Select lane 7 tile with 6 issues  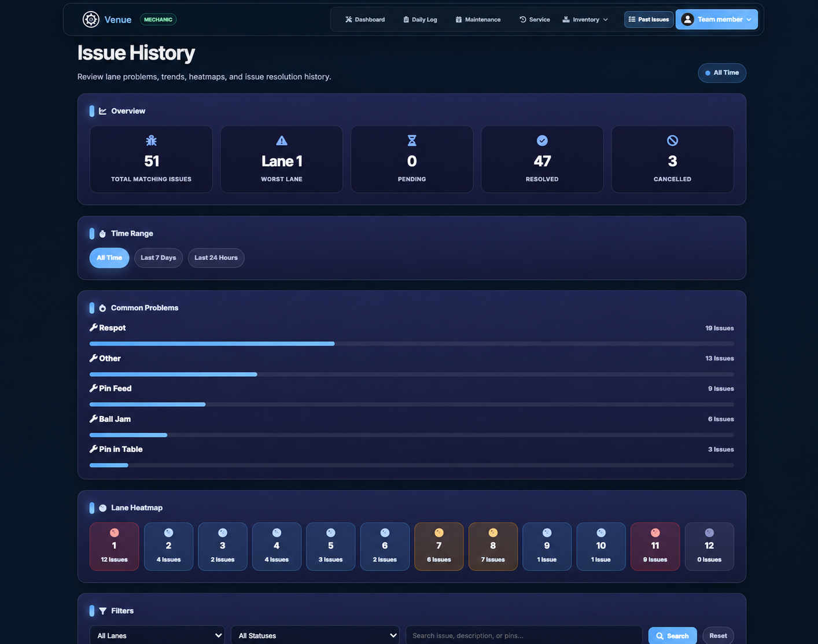(439, 547)
